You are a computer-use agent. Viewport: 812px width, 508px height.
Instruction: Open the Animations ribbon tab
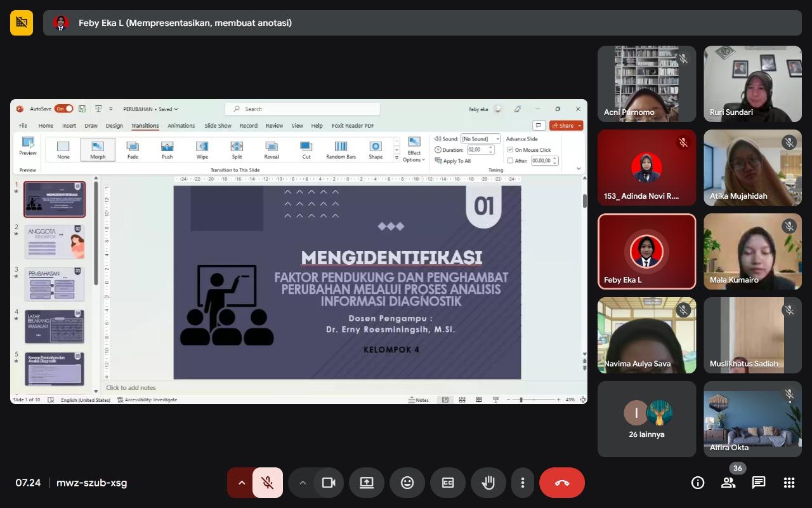[x=181, y=126]
